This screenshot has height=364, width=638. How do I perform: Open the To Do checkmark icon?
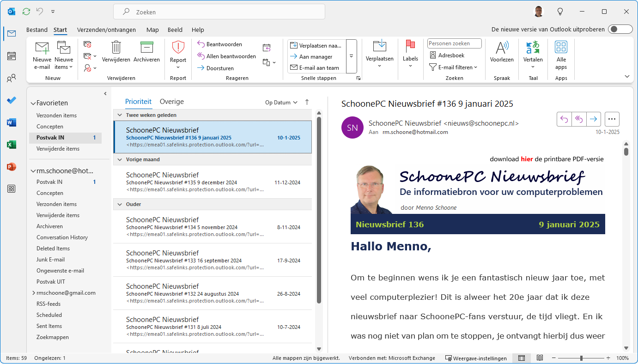[12, 100]
